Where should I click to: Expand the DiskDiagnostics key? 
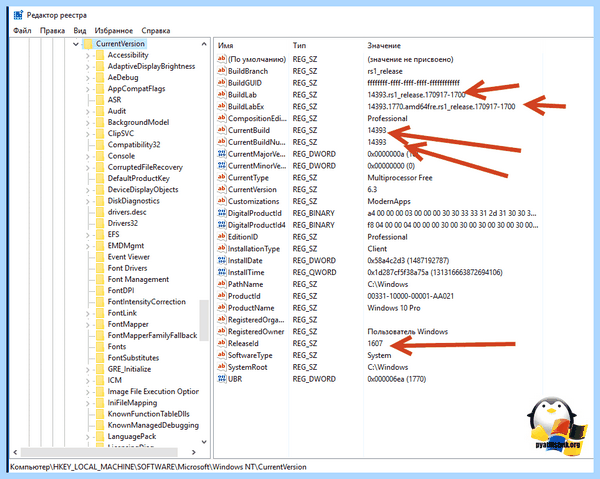(x=88, y=201)
